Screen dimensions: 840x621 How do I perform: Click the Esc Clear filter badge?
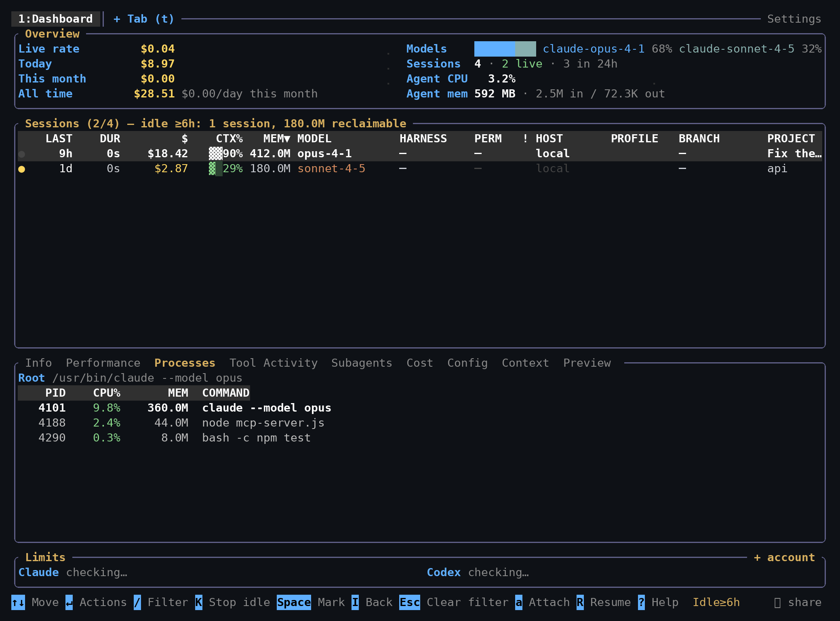coord(410,602)
